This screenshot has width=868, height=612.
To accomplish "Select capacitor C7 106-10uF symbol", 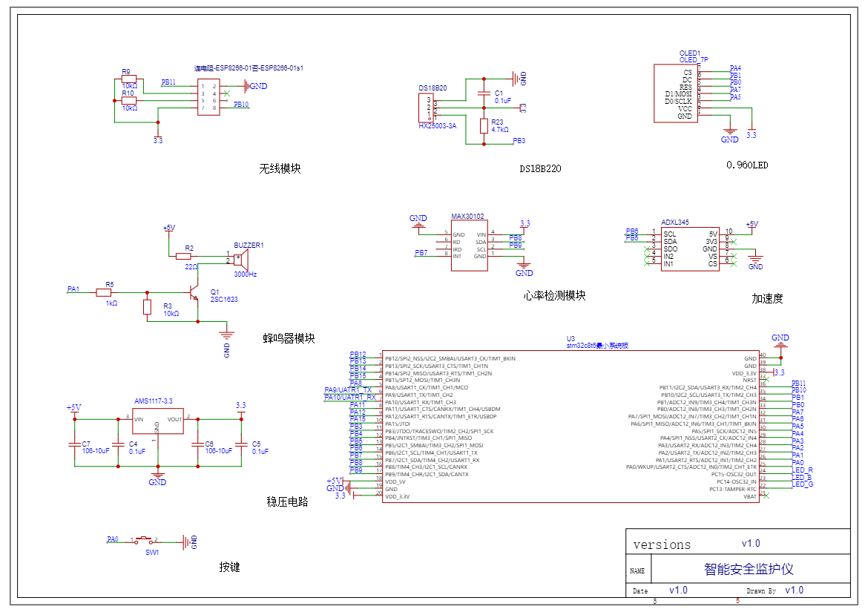I will pyautogui.click(x=75, y=444).
